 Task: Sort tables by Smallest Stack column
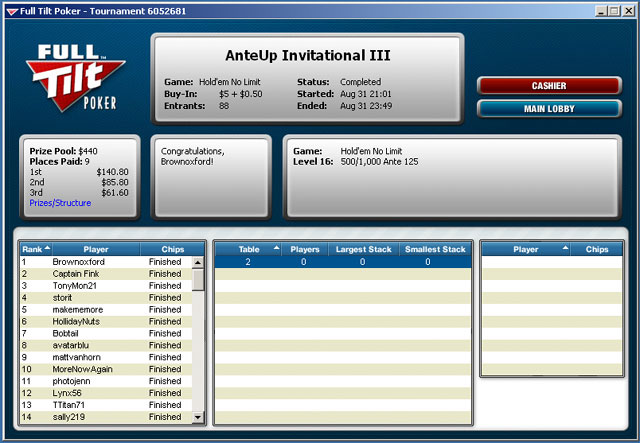click(435, 249)
